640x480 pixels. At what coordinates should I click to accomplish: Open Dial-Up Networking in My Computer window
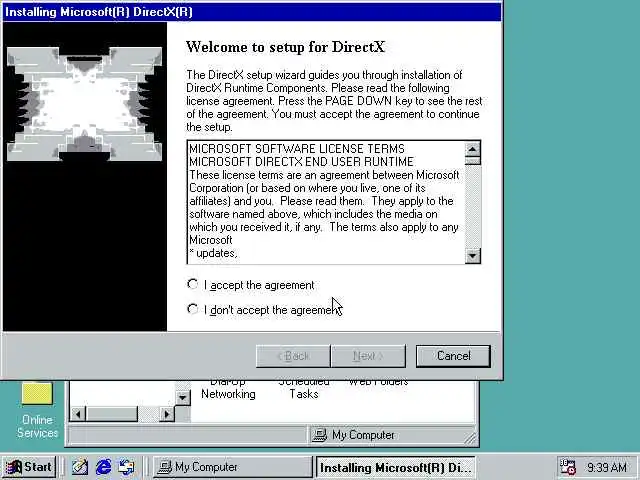point(228,390)
